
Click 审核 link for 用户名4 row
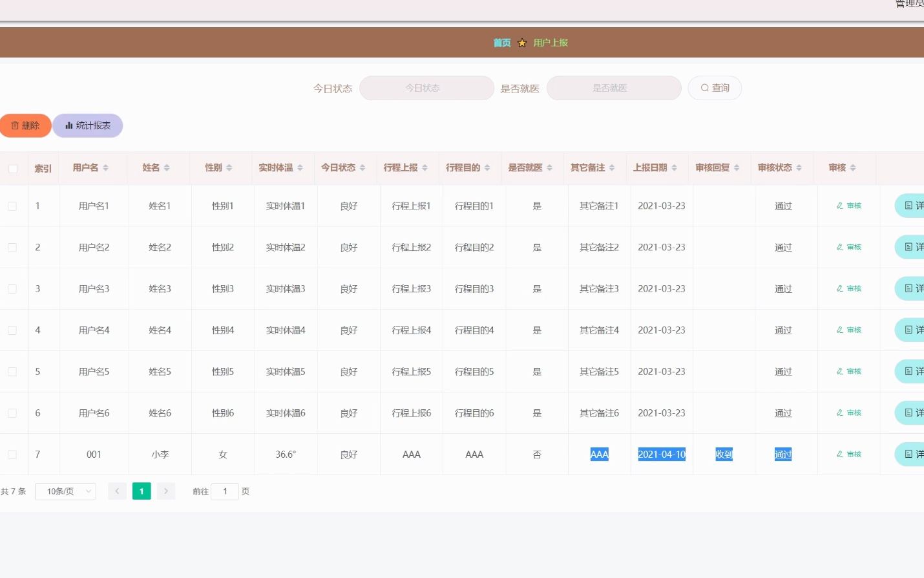pos(849,330)
